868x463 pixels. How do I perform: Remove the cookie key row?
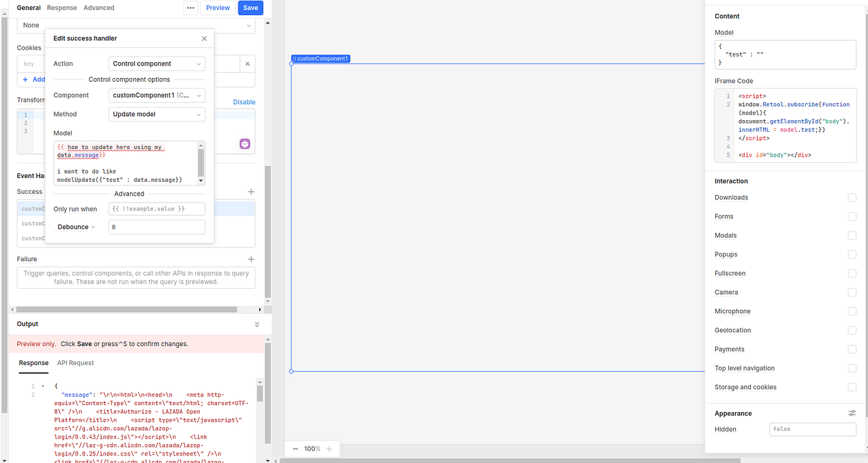247,64
